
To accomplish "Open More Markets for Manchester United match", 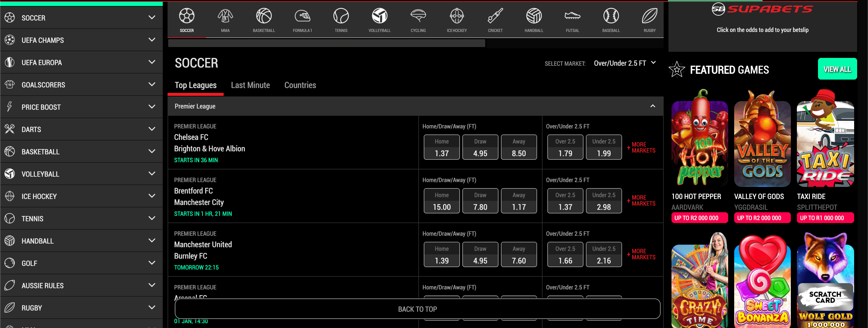I will [641, 254].
